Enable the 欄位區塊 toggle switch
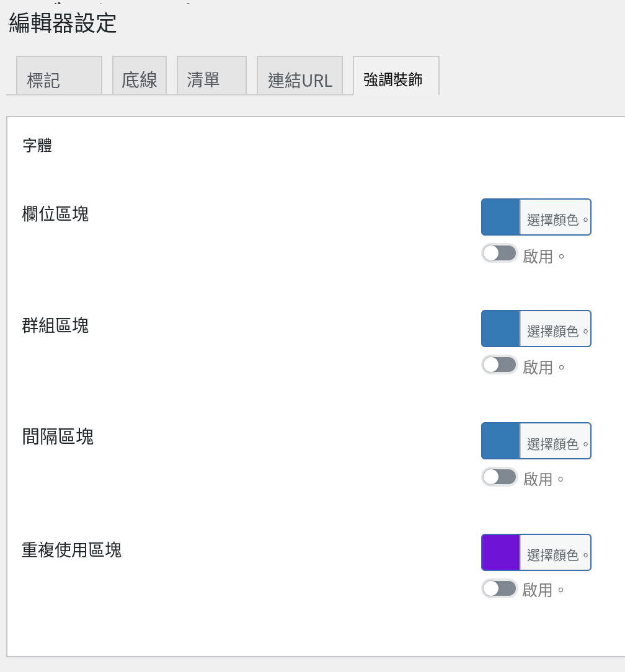 pyautogui.click(x=499, y=254)
